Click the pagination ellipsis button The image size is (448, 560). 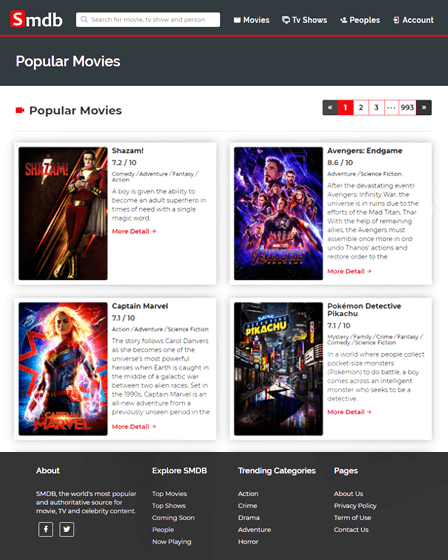coord(391,108)
